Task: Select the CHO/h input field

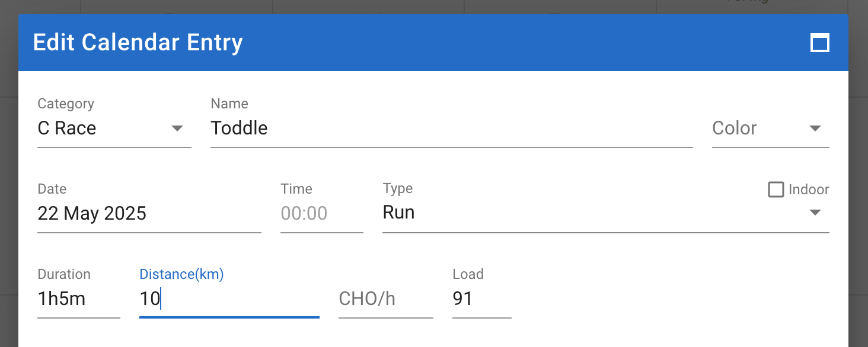Action: click(x=386, y=298)
